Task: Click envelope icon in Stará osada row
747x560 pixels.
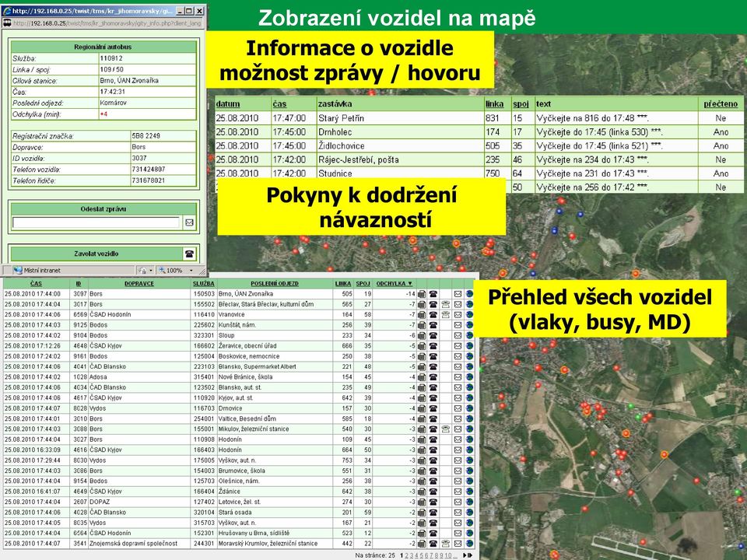Action: tap(458, 513)
